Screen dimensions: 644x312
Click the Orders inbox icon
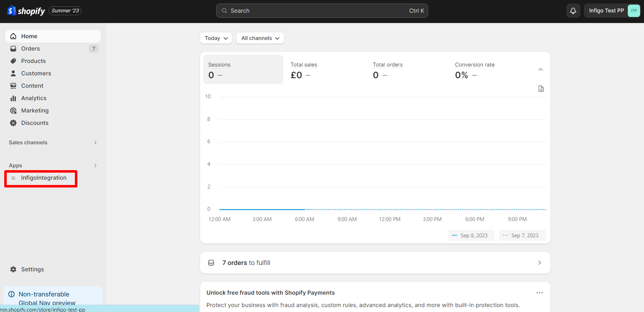point(13,48)
